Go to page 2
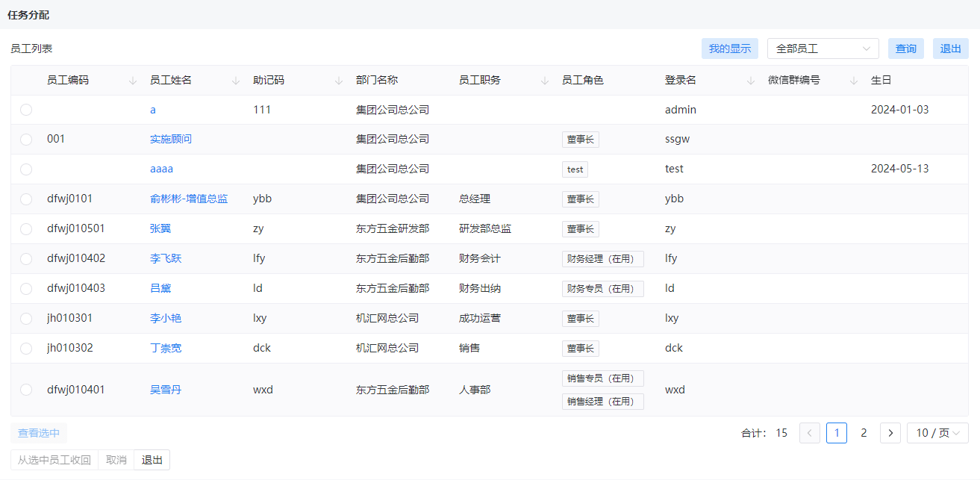Image resolution: width=980 pixels, height=480 pixels. pyautogui.click(x=864, y=433)
